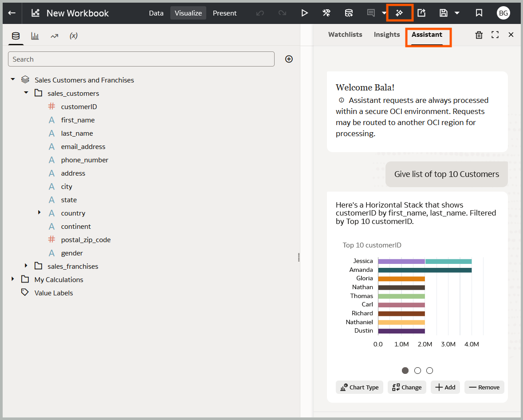This screenshot has height=420, width=523.
Task: Expand the country field in the tree
Action: pos(39,213)
